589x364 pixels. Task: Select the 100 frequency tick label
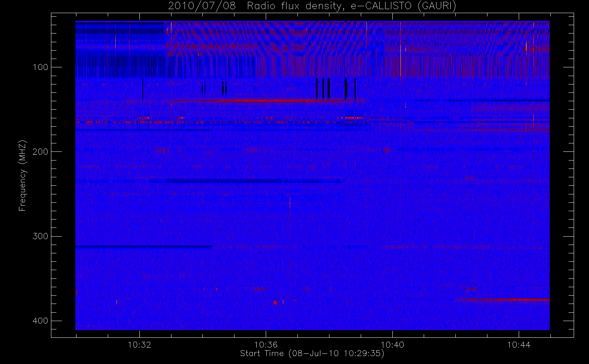coord(40,67)
